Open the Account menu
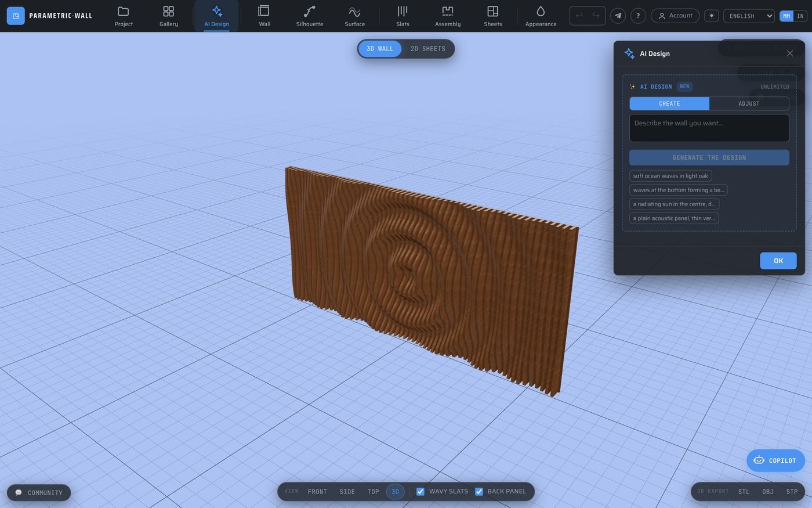Viewport: 812px width, 508px height. (675, 16)
